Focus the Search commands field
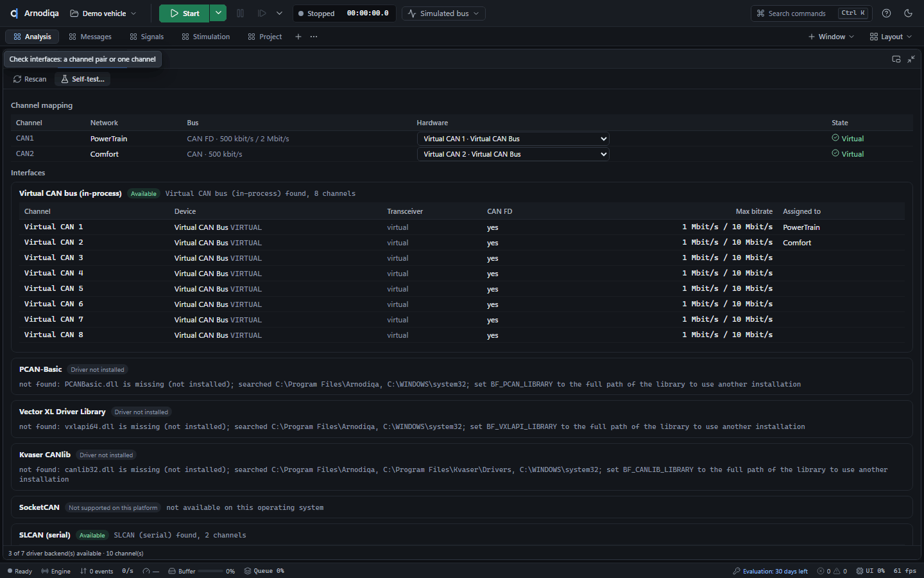The height and width of the screenshot is (578, 924). pyautogui.click(x=811, y=13)
